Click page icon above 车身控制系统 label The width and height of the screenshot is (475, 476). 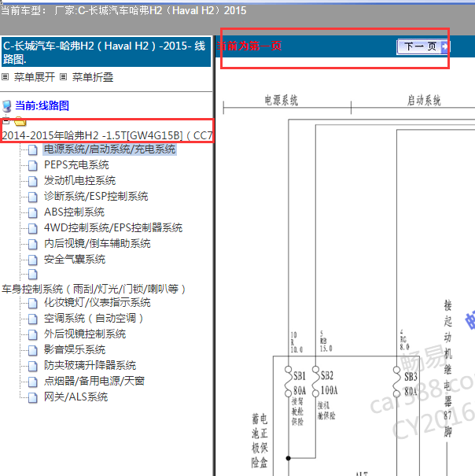(x=33, y=275)
